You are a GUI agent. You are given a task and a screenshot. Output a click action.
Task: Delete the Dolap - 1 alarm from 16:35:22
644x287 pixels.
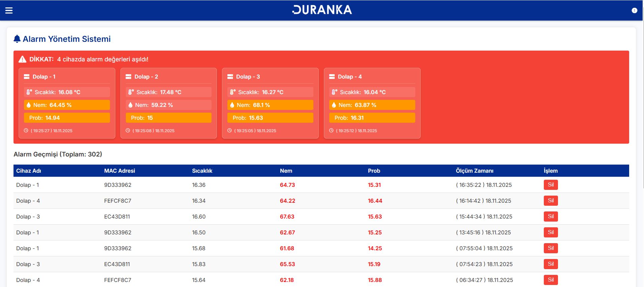(551, 185)
